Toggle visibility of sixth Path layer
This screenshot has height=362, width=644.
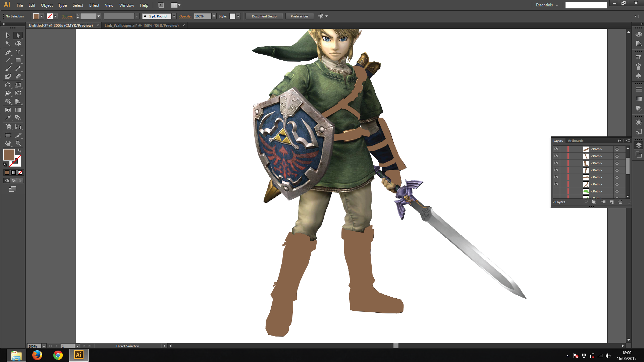point(556,184)
